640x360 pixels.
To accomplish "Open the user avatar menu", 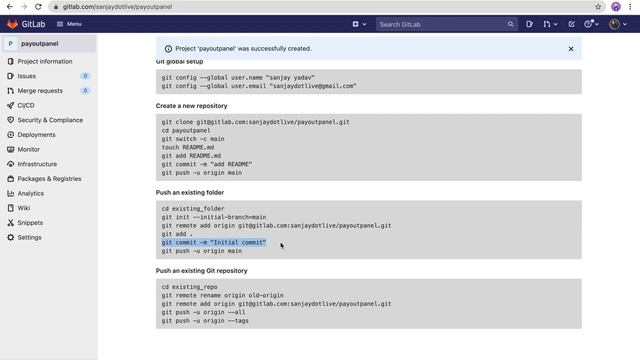I will [x=618, y=24].
